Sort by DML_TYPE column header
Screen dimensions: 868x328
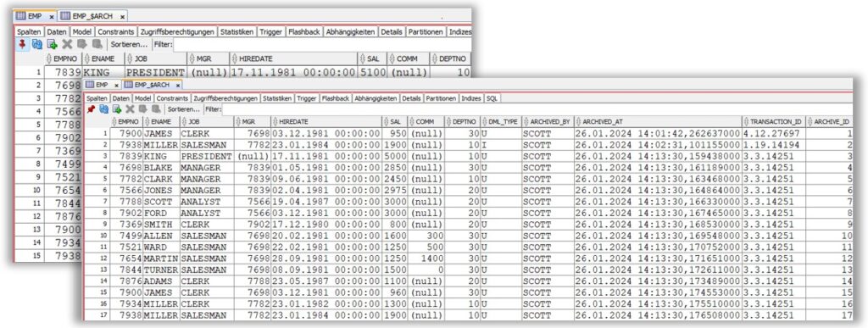(x=501, y=121)
